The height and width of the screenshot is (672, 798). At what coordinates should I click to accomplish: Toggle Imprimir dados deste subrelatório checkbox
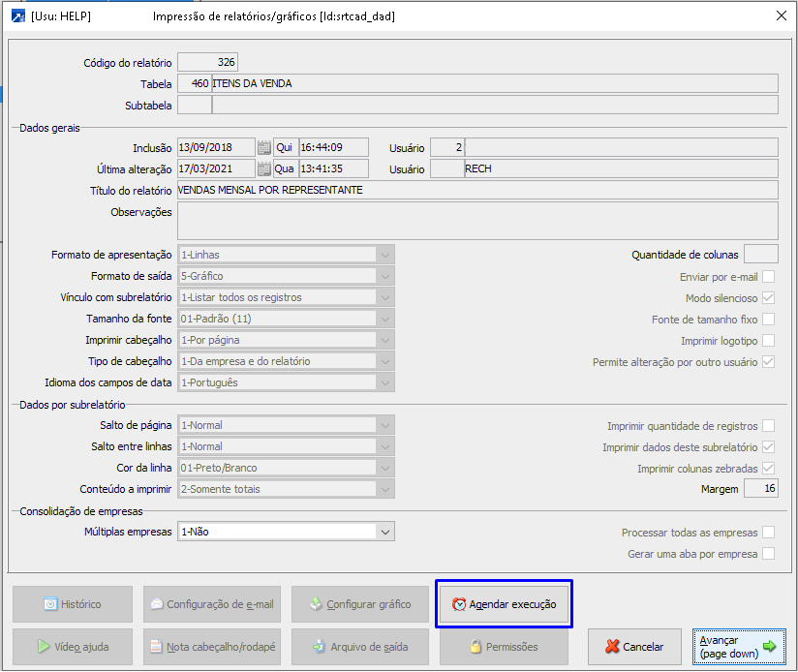(769, 447)
